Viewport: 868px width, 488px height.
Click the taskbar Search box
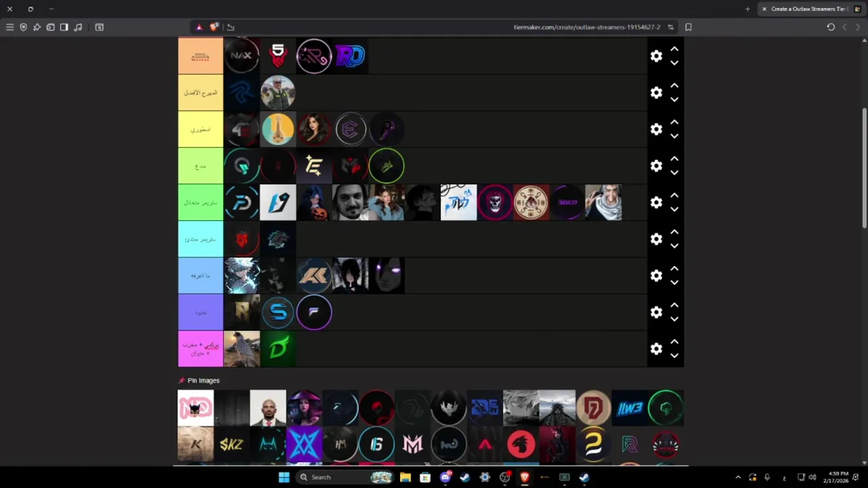pyautogui.click(x=344, y=477)
